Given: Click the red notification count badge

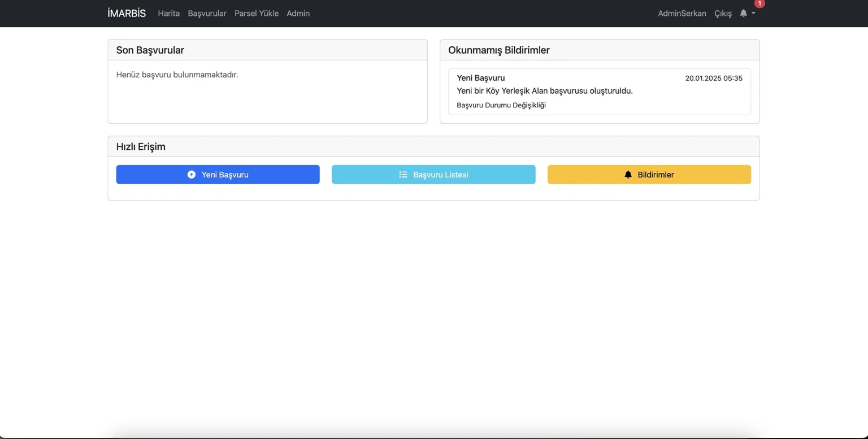Looking at the screenshot, I should pos(759,3).
